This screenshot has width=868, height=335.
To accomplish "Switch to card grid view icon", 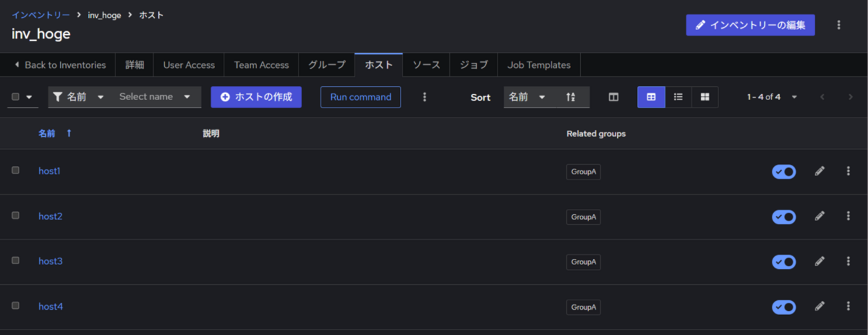I will pos(704,97).
